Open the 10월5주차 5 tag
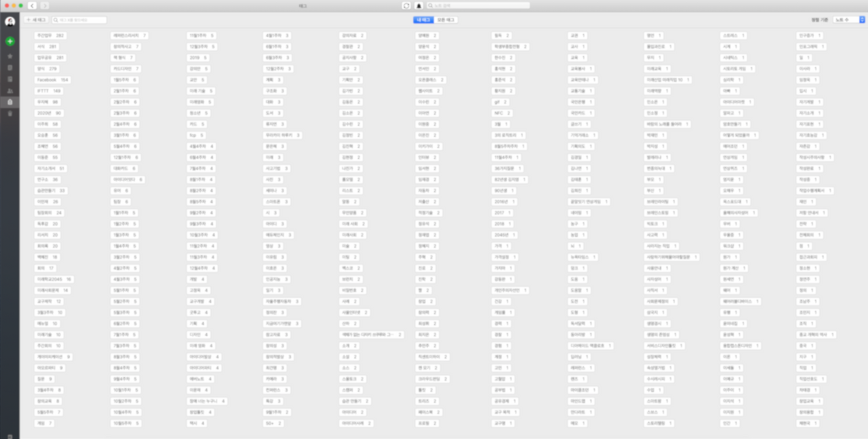The width and height of the screenshot is (868, 439). (126, 423)
